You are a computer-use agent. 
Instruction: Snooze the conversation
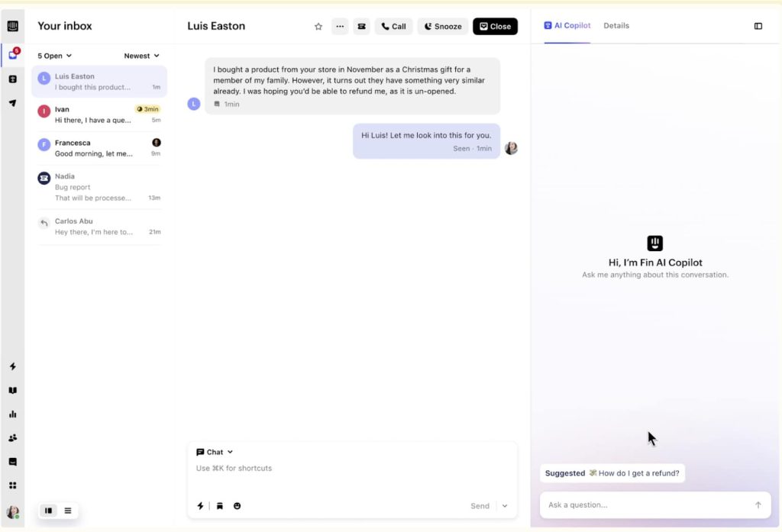pos(443,27)
